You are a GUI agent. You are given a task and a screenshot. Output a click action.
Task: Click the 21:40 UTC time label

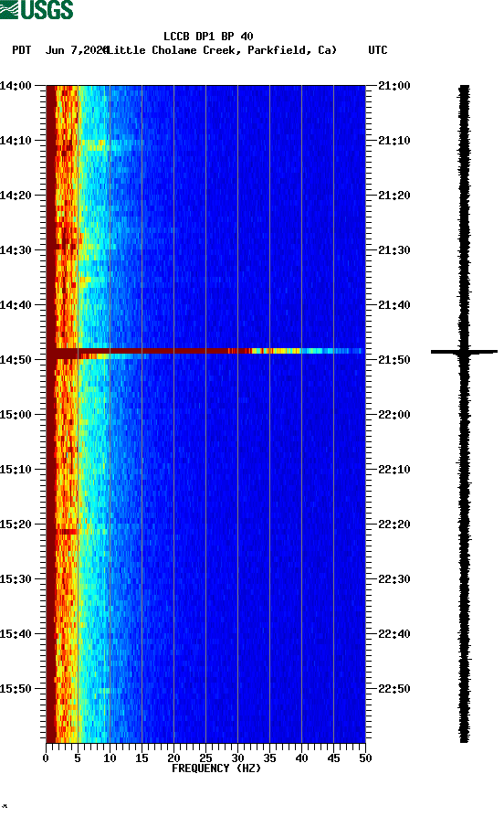pos(394,305)
